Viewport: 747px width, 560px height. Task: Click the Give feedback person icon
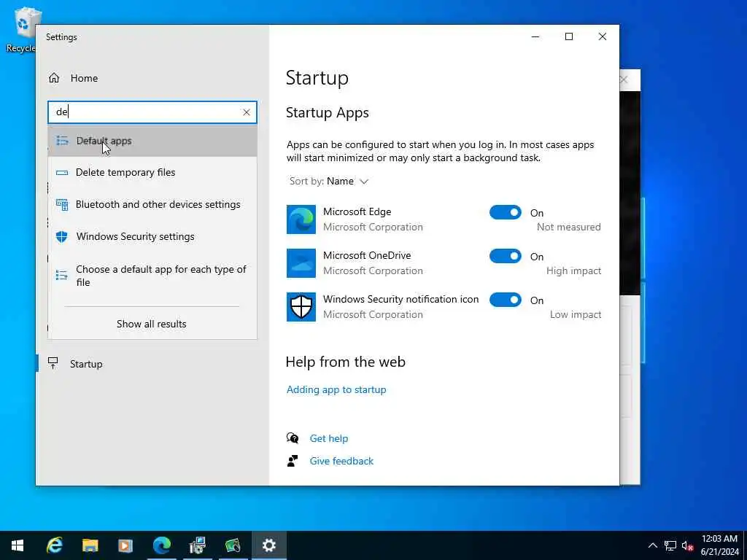293,461
